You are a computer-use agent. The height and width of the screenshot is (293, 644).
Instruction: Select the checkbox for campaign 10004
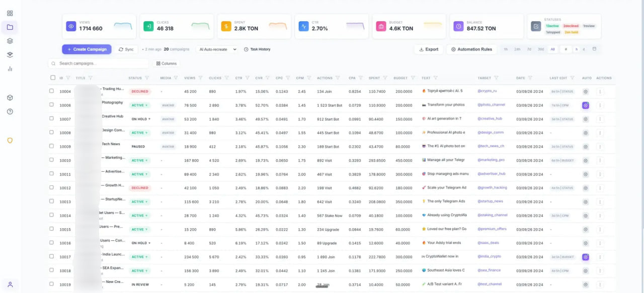coord(51,91)
